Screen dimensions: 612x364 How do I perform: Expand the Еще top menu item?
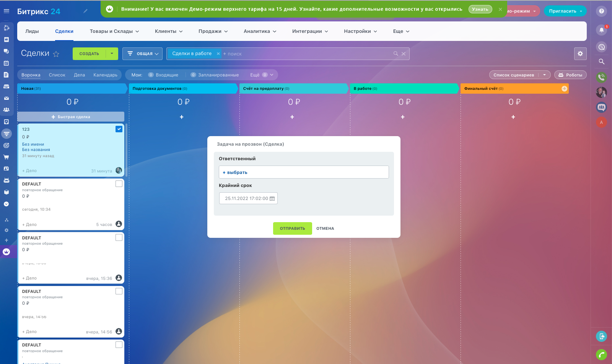(401, 31)
